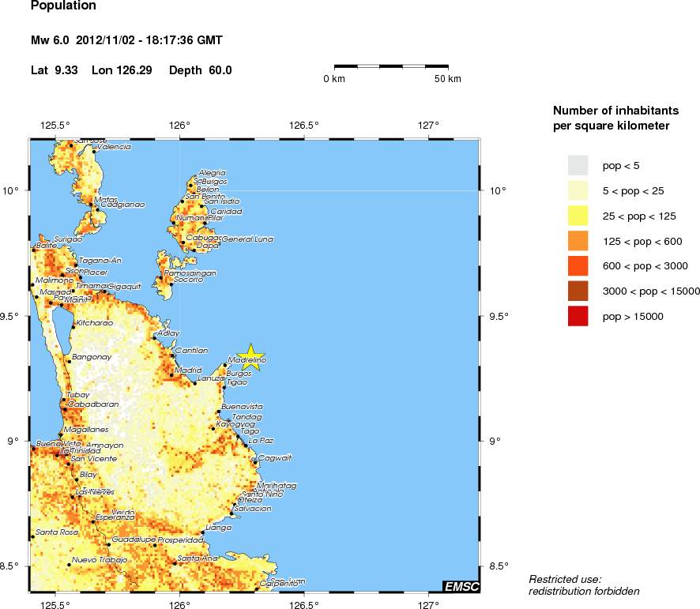
Task: Select the 'pop < 5' gray legend swatch
Action: click(578, 165)
